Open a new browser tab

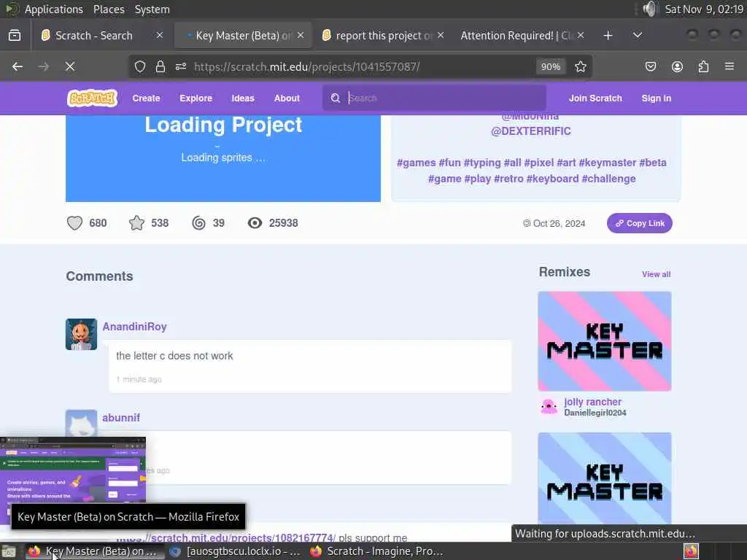pyautogui.click(x=608, y=36)
